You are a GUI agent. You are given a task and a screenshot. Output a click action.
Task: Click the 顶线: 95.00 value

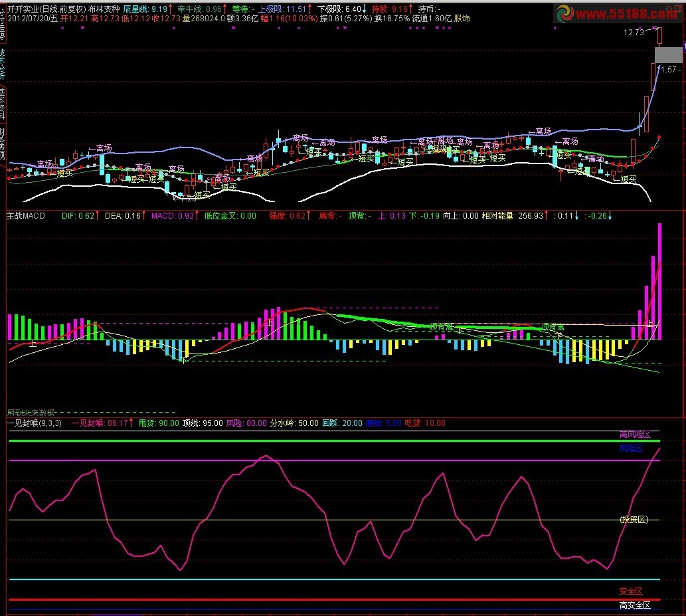203,423
